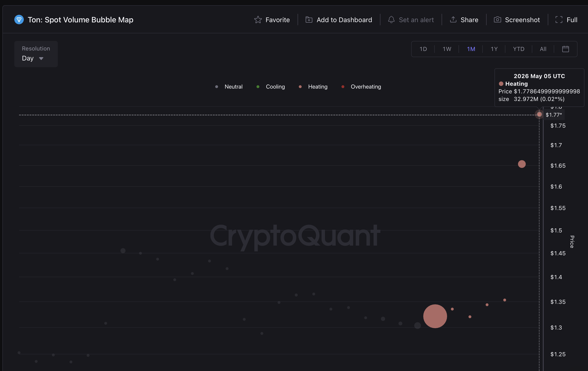Click the $1.25 axis label

tap(558, 354)
